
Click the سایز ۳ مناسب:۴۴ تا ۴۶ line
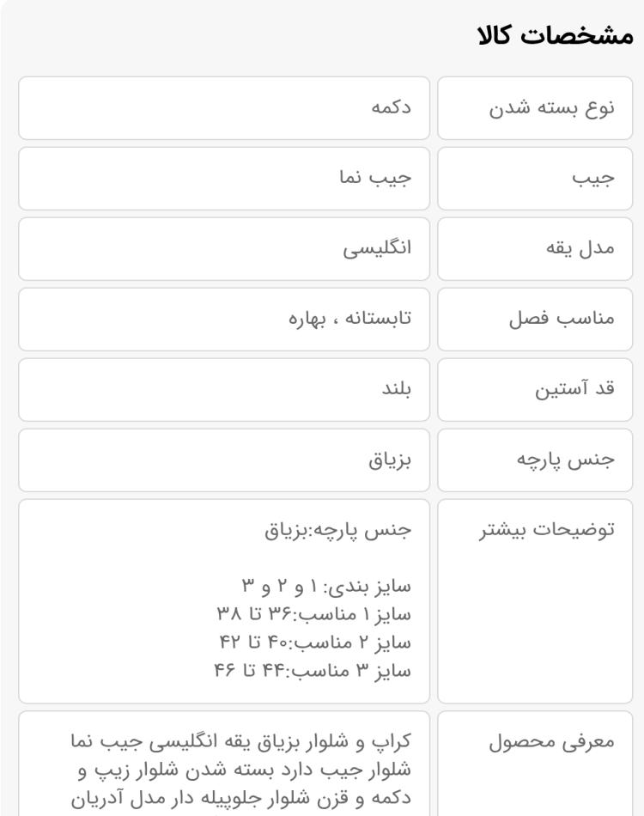pyautogui.click(x=312, y=670)
